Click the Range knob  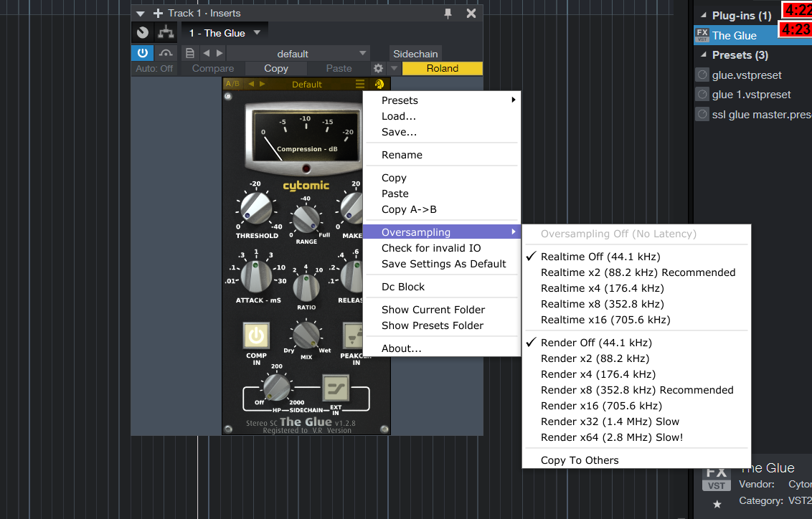(306, 219)
